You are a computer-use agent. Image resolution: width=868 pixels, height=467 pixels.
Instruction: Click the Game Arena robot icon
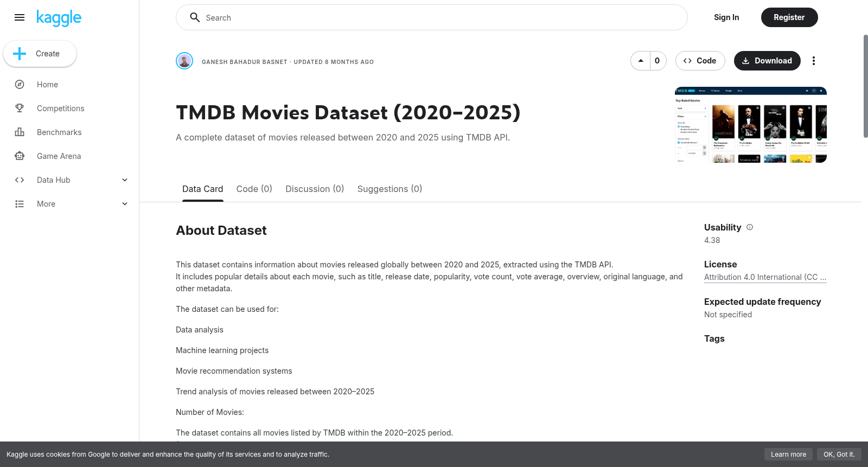20,156
